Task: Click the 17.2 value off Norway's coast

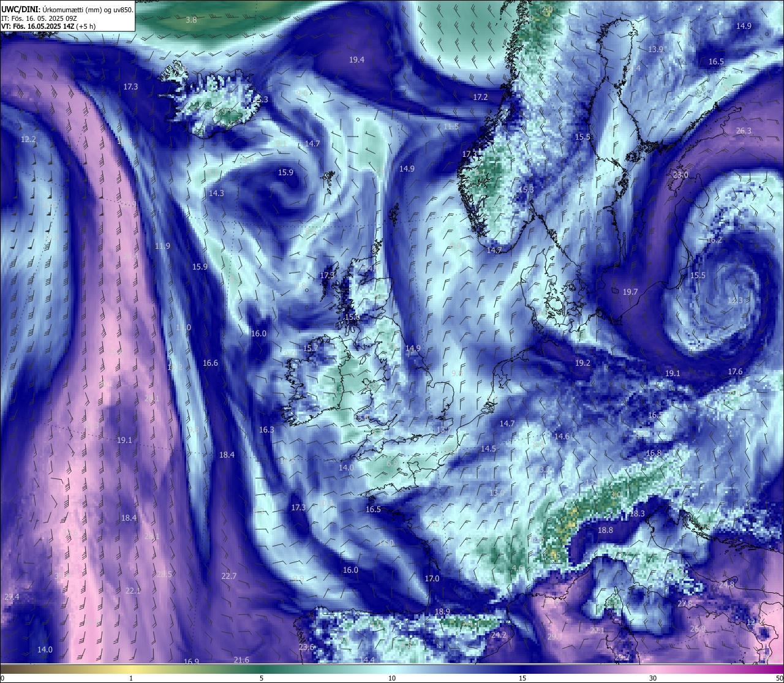Action: (x=480, y=97)
